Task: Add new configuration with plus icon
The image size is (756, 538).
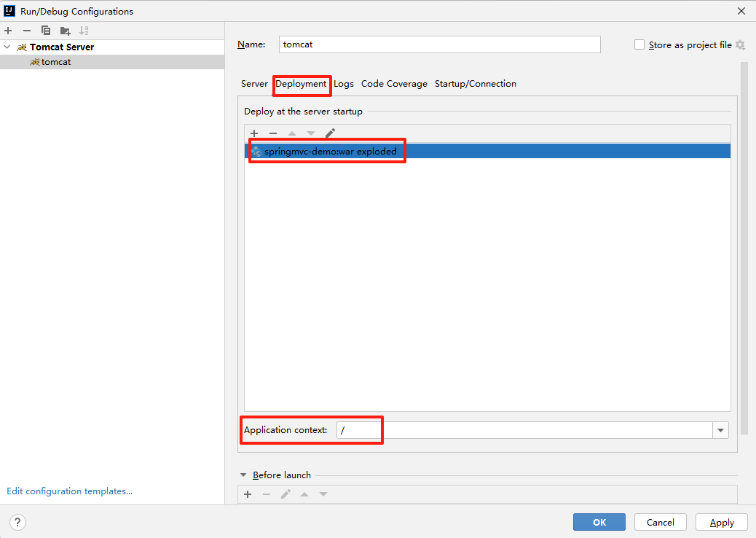Action: click(x=8, y=31)
